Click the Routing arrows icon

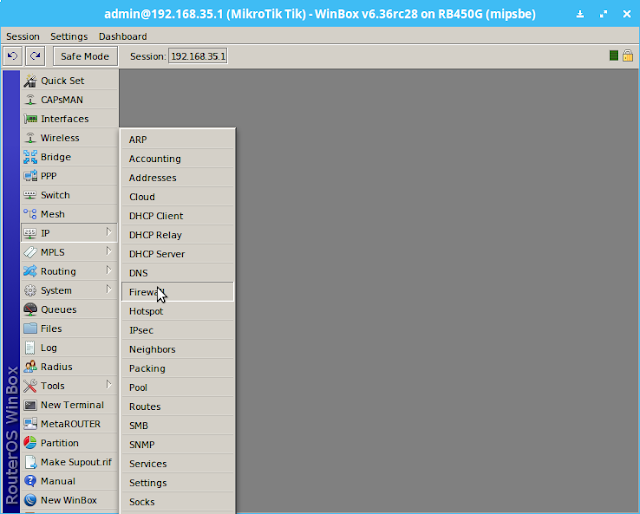[x=30, y=271]
